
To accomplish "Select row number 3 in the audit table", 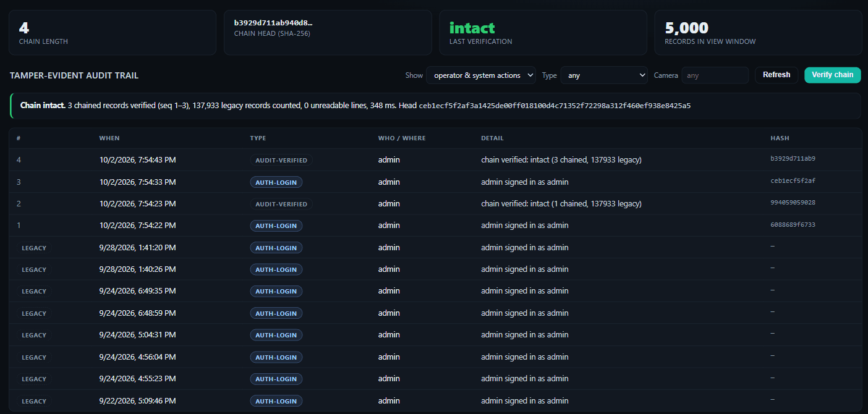I will (435, 182).
